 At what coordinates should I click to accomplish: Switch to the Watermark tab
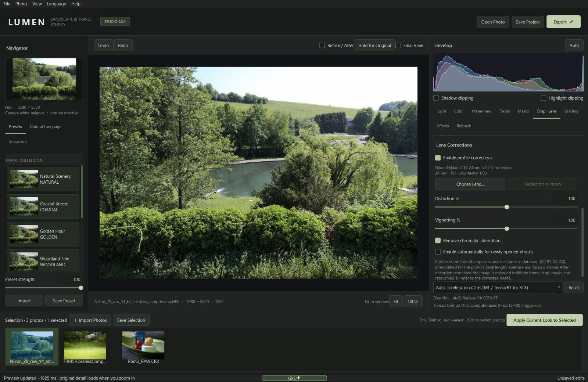[x=481, y=111]
